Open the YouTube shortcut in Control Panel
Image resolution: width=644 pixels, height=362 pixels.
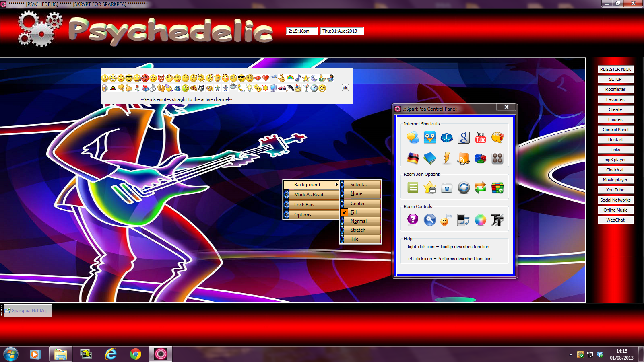[x=481, y=138]
